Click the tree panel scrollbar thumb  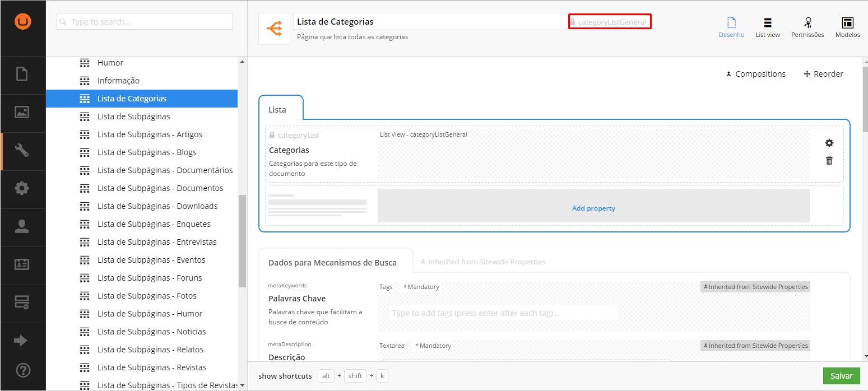pyautogui.click(x=242, y=241)
